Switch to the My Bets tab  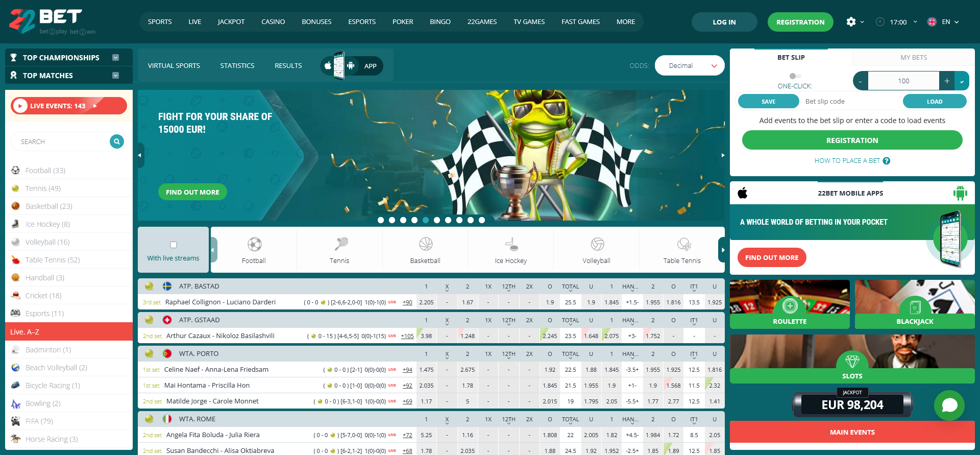click(x=914, y=58)
